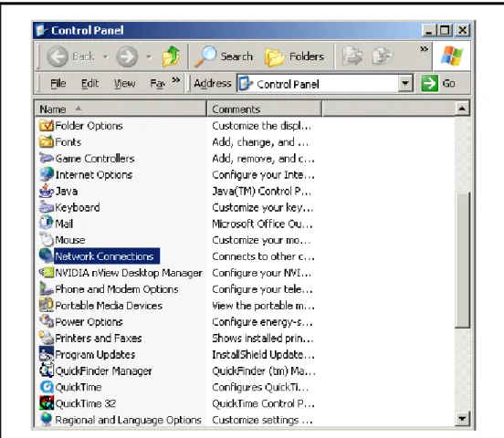Open the Folder Options icon
Image resolution: width=504 pixels, height=438 pixels.
(x=47, y=125)
